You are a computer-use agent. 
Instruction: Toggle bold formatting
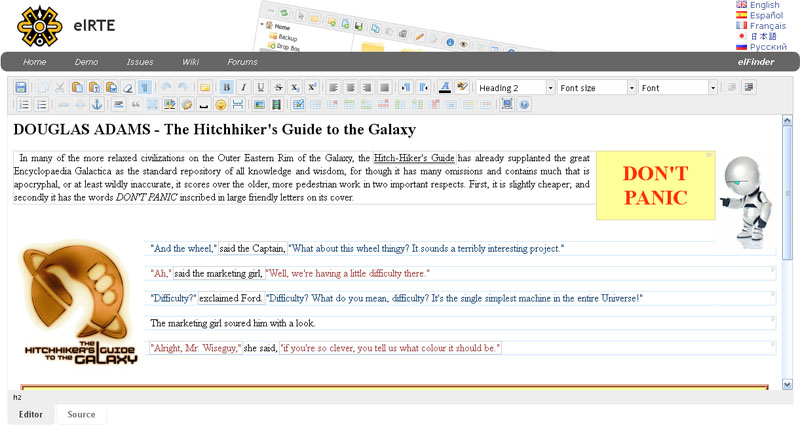227,87
